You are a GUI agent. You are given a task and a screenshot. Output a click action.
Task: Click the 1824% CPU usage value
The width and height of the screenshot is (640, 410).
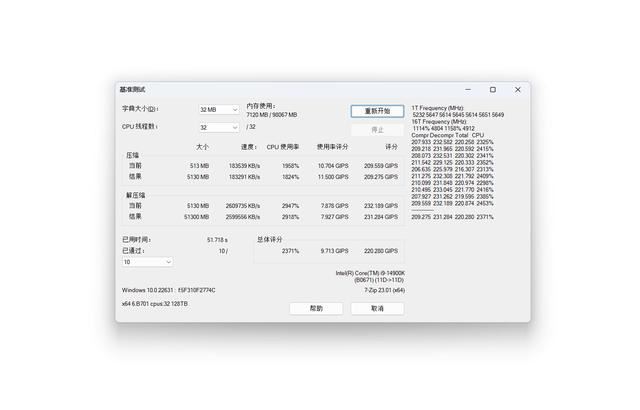pyautogui.click(x=291, y=177)
